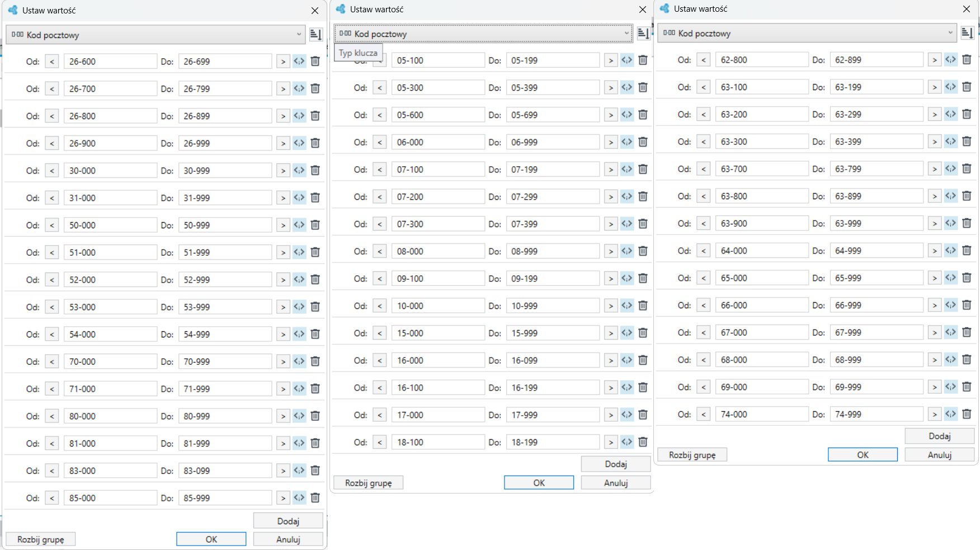Delete the 62-800 to 62-899 range
The image size is (980, 550).
(x=967, y=59)
